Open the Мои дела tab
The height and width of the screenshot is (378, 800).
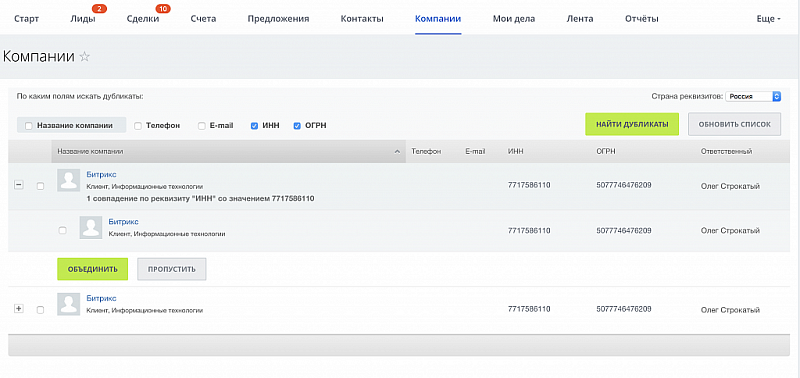514,19
